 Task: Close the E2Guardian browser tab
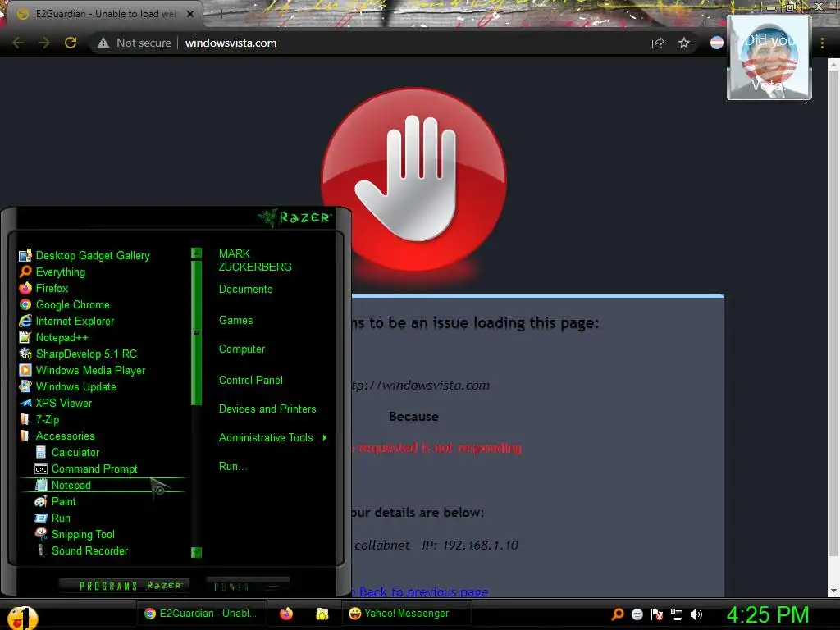pos(190,14)
